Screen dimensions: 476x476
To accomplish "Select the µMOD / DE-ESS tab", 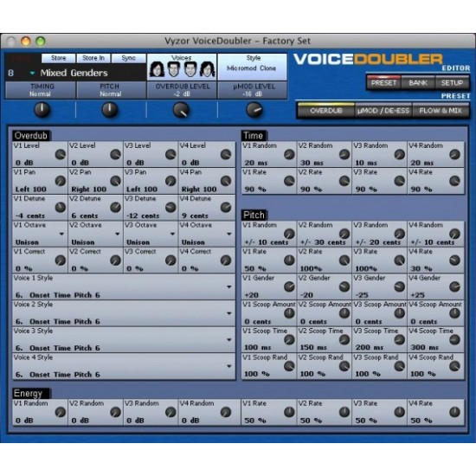I will [x=383, y=111].
